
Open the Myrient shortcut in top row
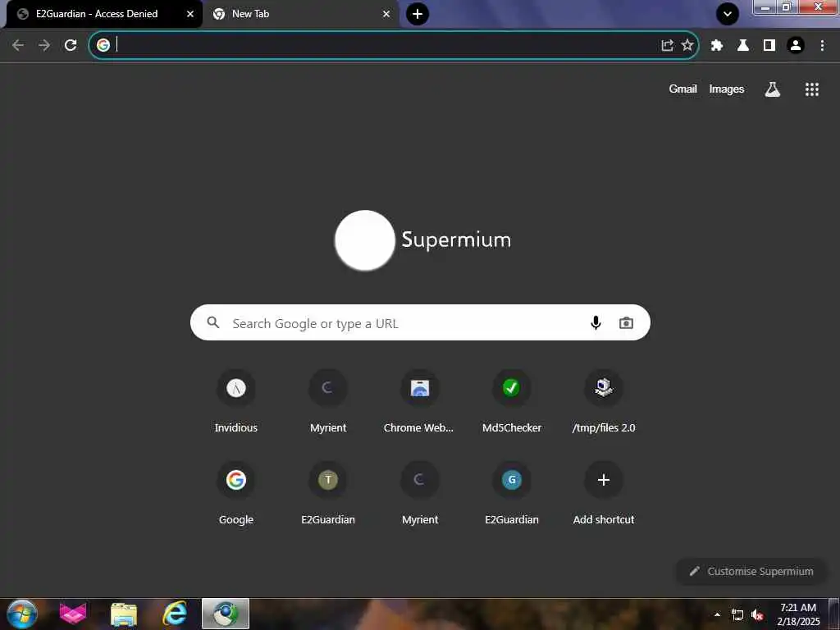(x=328, y=401)
